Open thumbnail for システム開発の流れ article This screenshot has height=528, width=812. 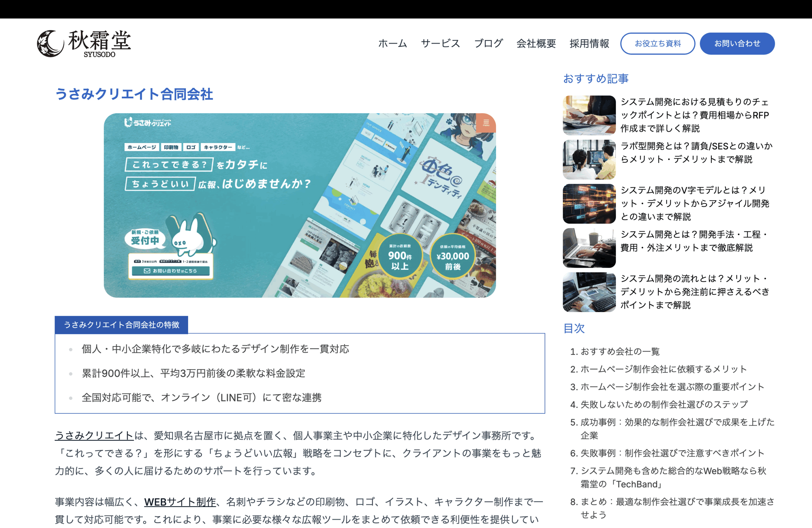[589, 292]
